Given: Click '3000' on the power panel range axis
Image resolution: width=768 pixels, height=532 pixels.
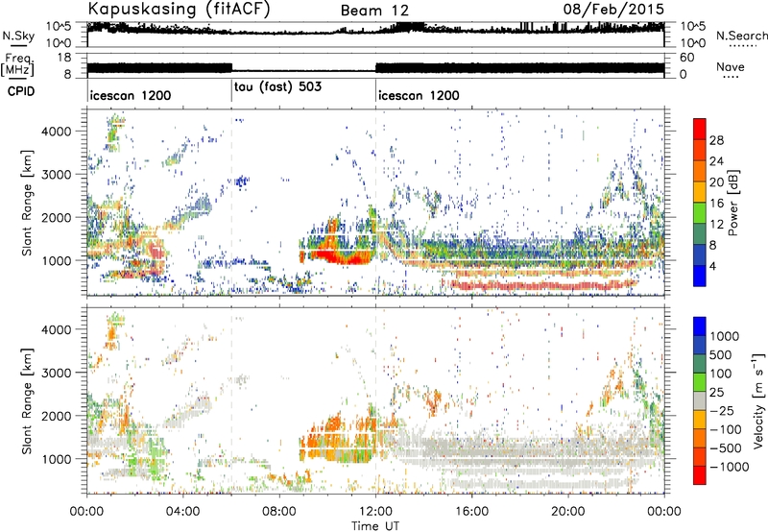Looking at the screenshot, I should (56, 175).
